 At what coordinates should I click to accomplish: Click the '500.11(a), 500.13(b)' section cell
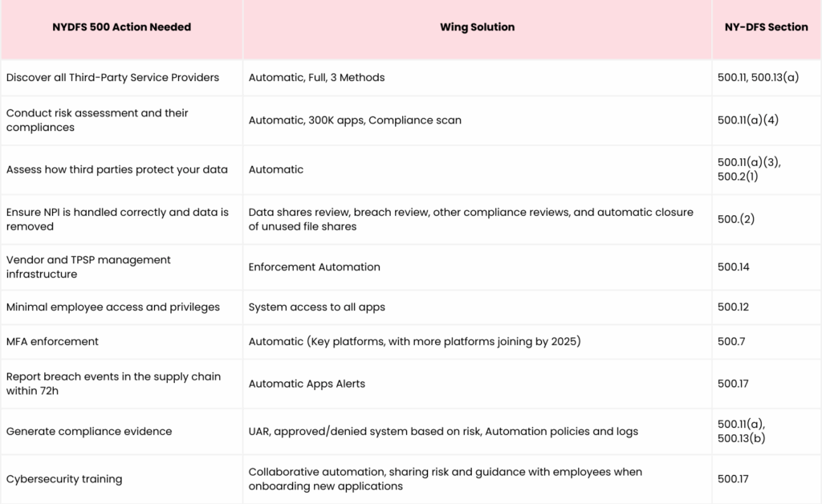point(767,432)
